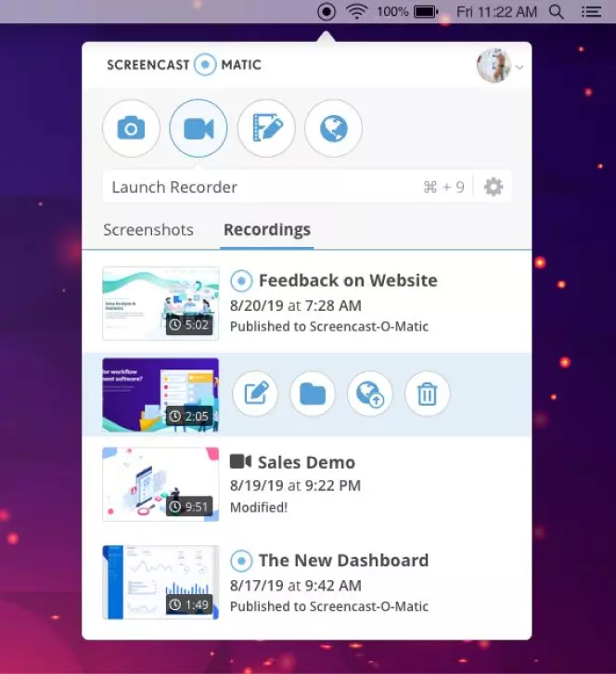Screen dimensions: 616x674
Task: Click the user profile avatar picture
Action: 494,65
